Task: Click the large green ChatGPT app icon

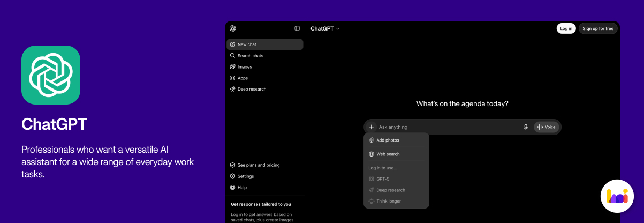Action: point(51,75)
